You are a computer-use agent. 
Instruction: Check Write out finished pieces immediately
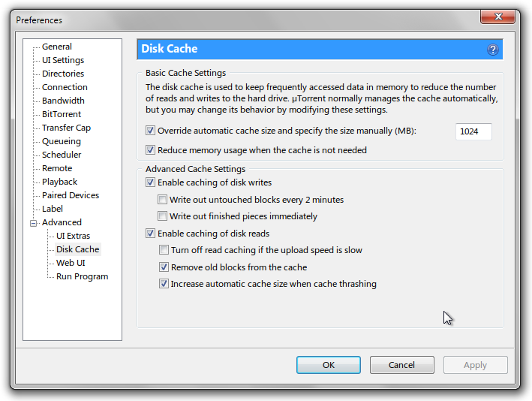pos(162,216)
